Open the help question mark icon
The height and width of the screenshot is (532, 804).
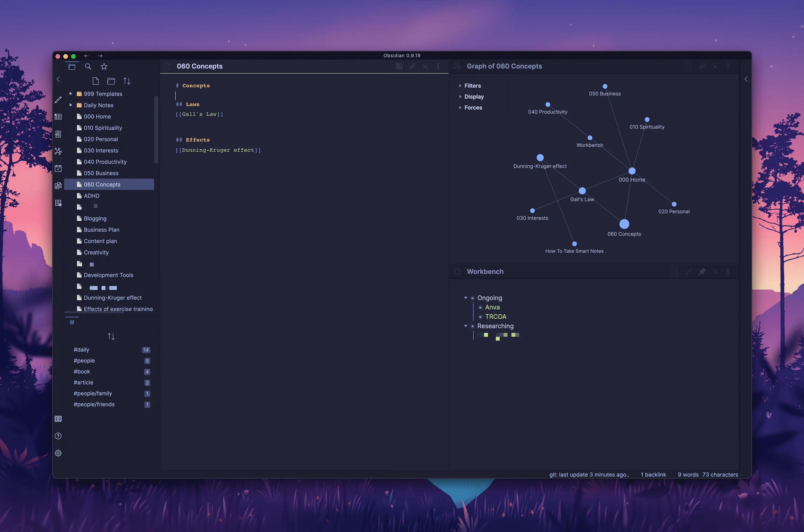click(x=58, y=436)
